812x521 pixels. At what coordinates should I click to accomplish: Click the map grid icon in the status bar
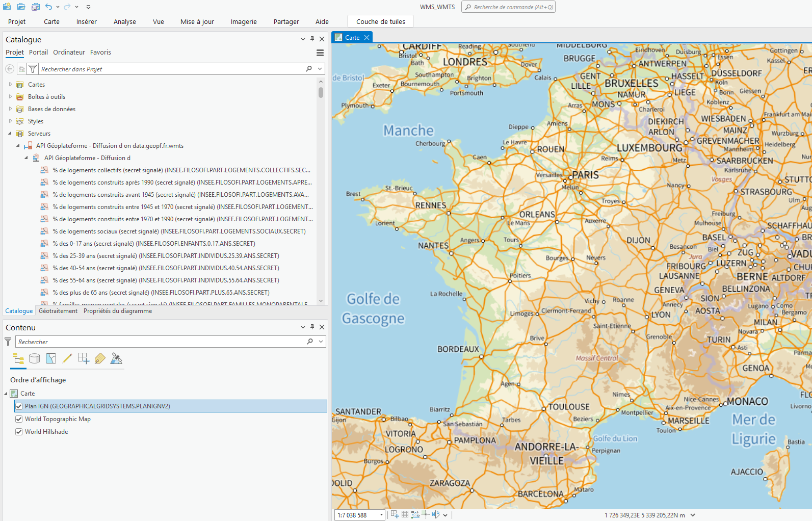tap(405, 514)
